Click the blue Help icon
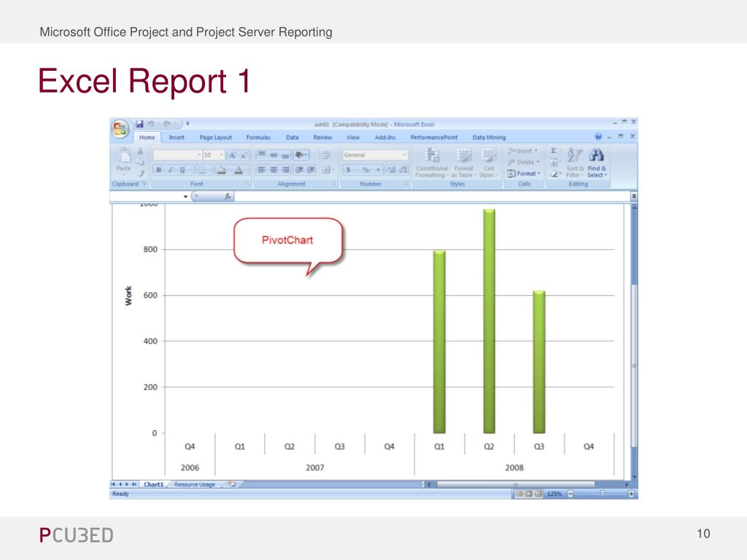This screenshot has height=560, width=747. 598,136
